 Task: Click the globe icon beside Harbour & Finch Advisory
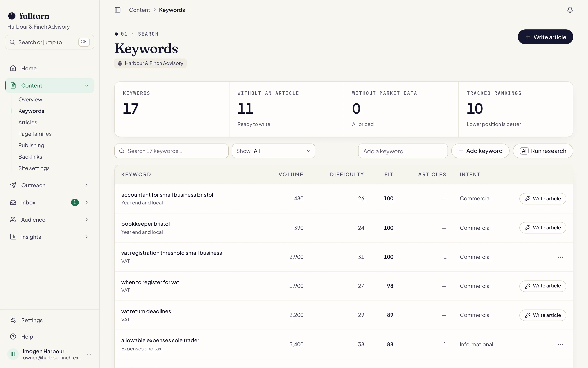tap(120, 63)
